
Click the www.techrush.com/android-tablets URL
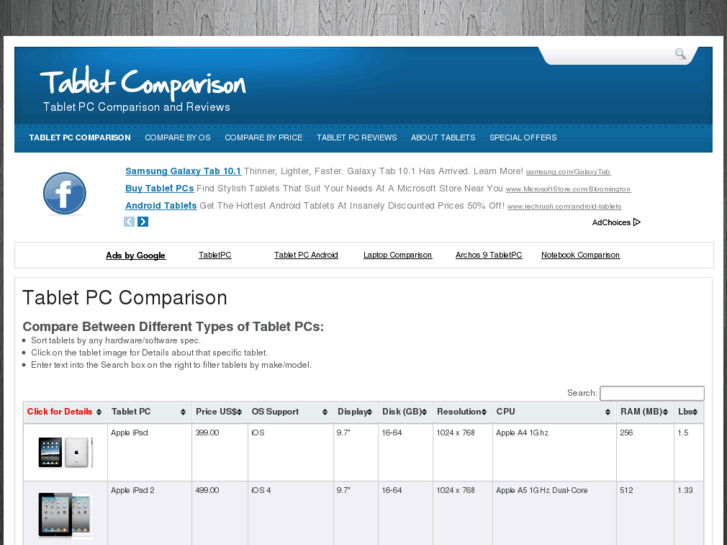[x=564, y=206]
